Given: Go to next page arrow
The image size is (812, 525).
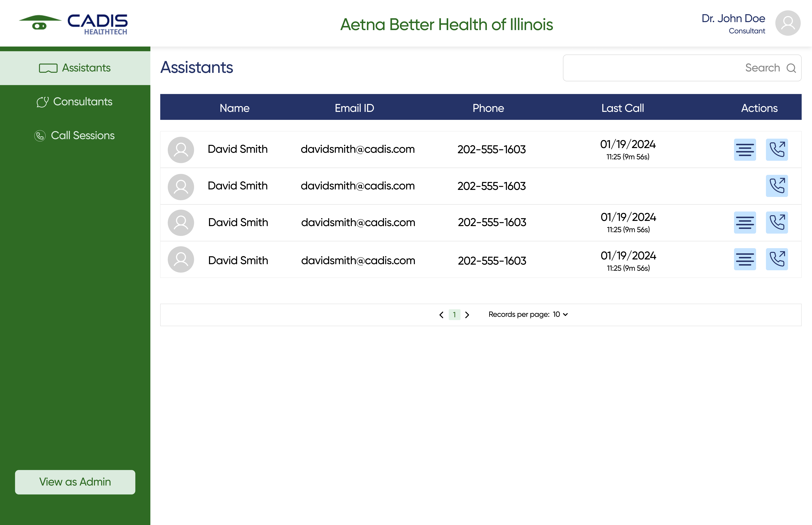Looking at the screenshot, I should click(x=467, y=315).
